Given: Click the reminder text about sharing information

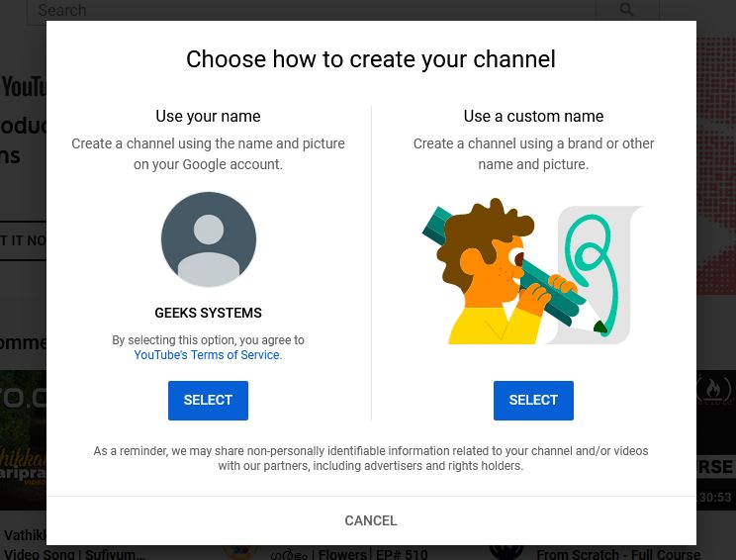Looking at the screenshot, I should point(371,458).
